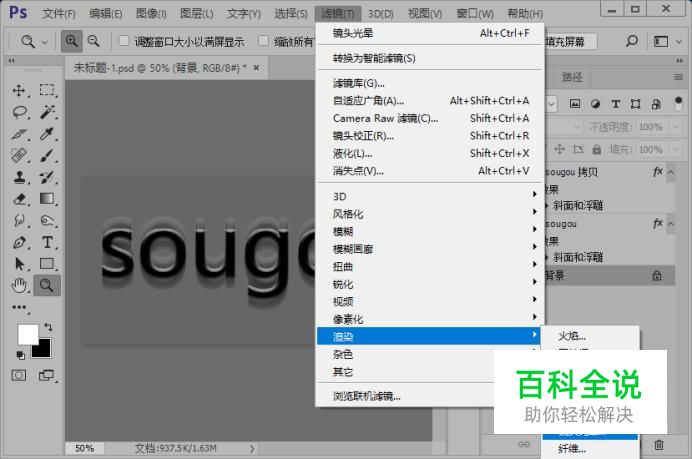The height and width of the screenshot is (459, 692).
Task: Open the 图像(I) menu
Action: (x=151, y=14)
